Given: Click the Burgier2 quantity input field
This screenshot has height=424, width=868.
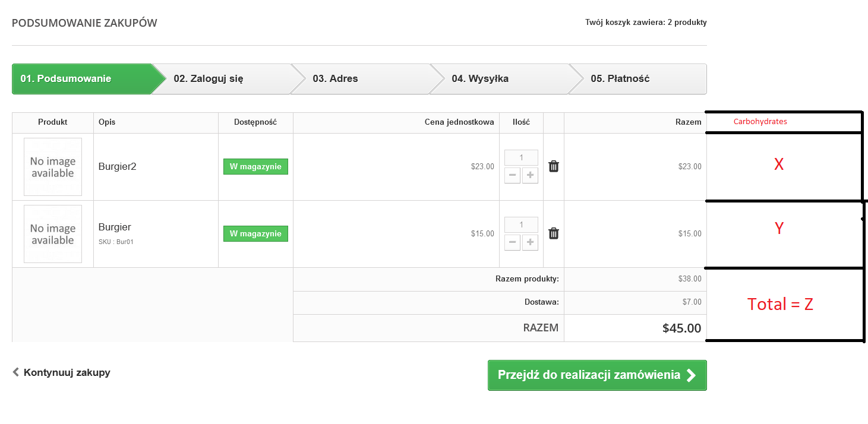Looking at the screenshot, I should (x=521, y=157).
